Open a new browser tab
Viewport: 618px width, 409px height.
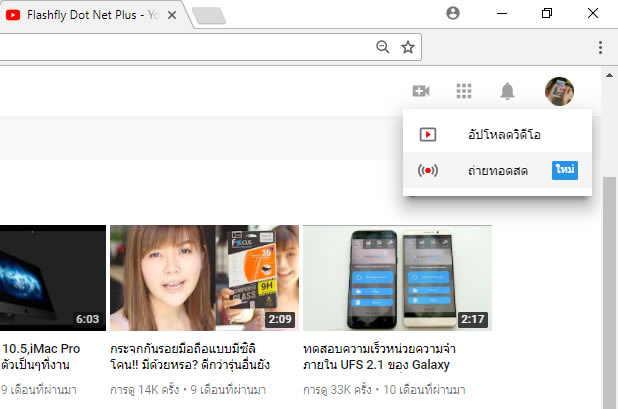point(210,15)
